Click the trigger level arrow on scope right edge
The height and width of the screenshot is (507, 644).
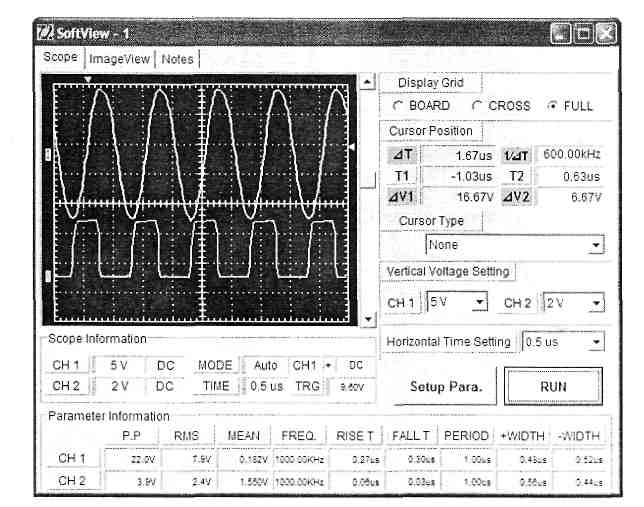(x=352, y=147)
